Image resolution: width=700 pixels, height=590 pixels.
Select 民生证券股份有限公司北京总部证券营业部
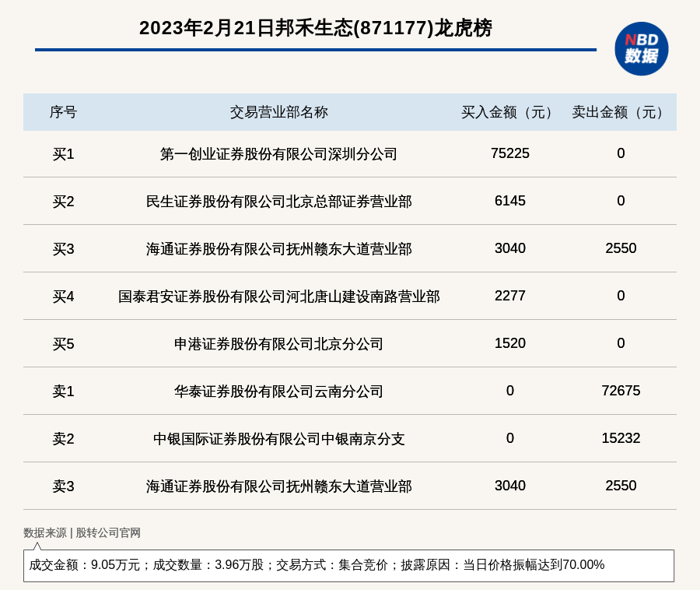point(279,202)
